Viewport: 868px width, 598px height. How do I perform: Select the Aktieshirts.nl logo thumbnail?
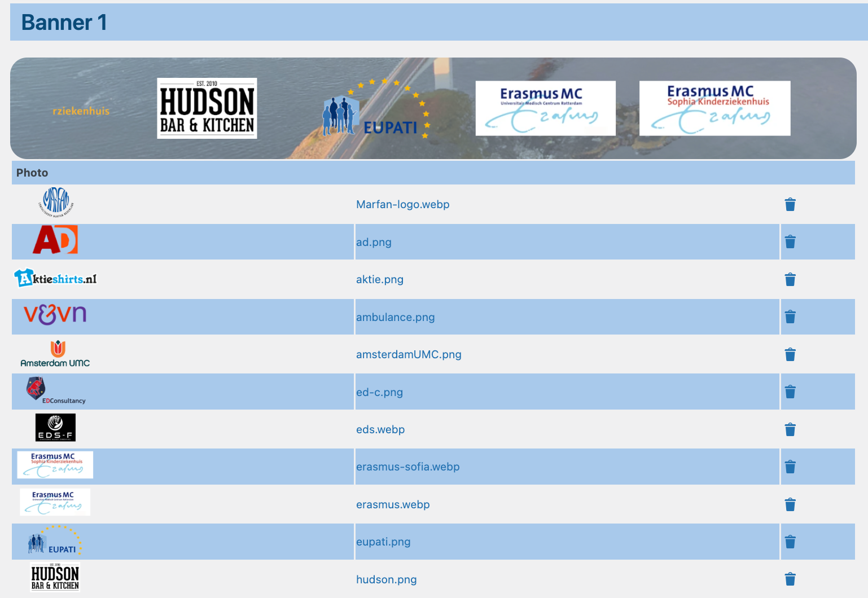[55, 278]
